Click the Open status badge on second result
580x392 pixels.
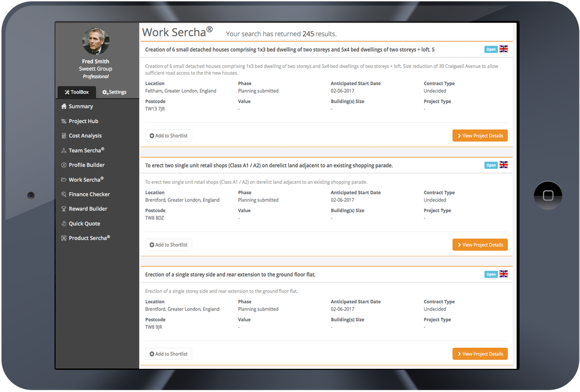click(491, 165)
